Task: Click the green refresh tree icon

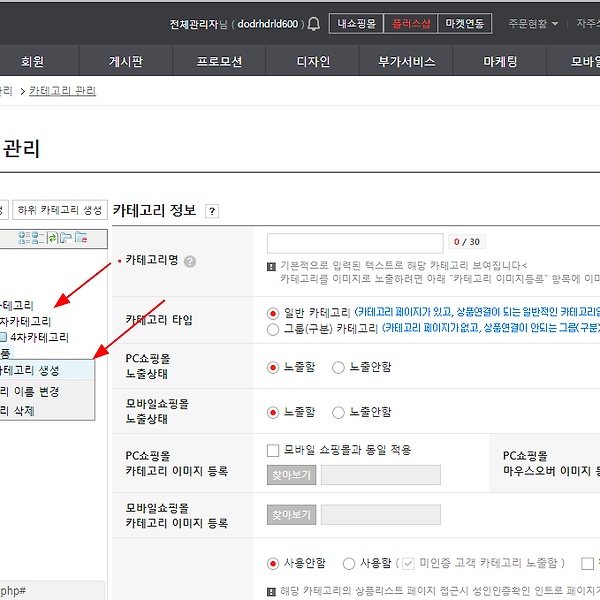Action: [52, 238]
